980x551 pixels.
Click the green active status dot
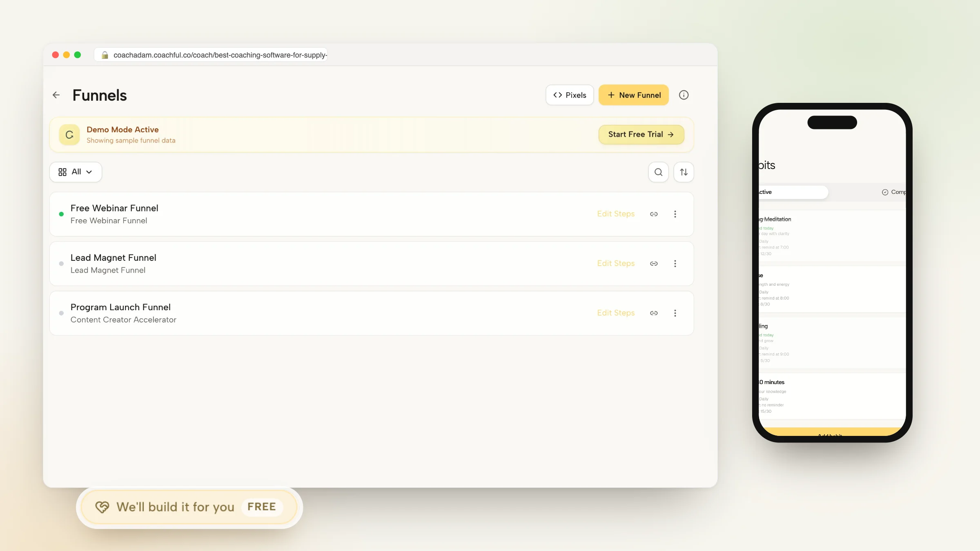[x=61, y=214]
